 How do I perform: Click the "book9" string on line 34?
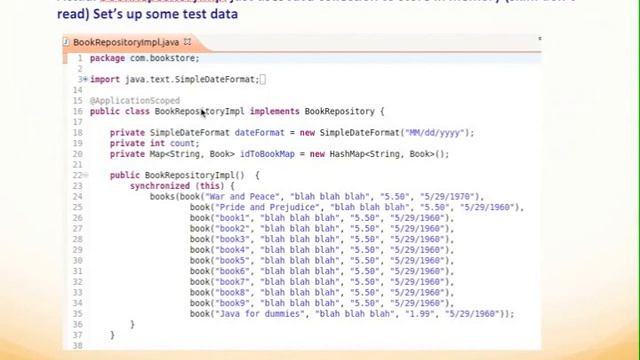pos(232,302)
